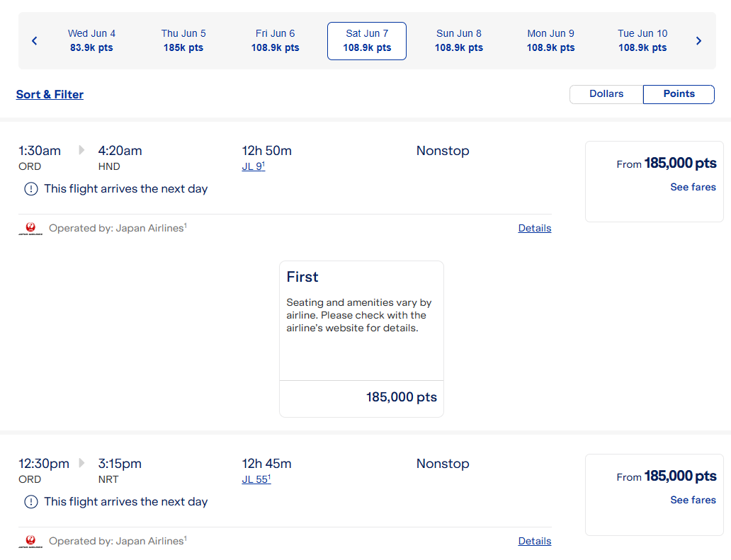
Task: Click the Japan Airlines logo for JL 55
Action: tap(30, 542)
